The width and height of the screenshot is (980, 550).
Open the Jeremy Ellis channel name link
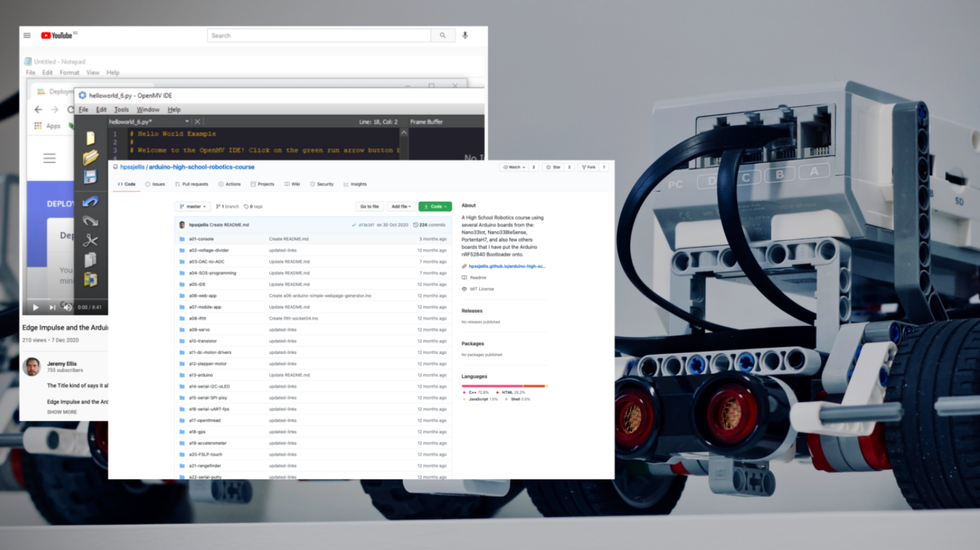click(62, 364)
